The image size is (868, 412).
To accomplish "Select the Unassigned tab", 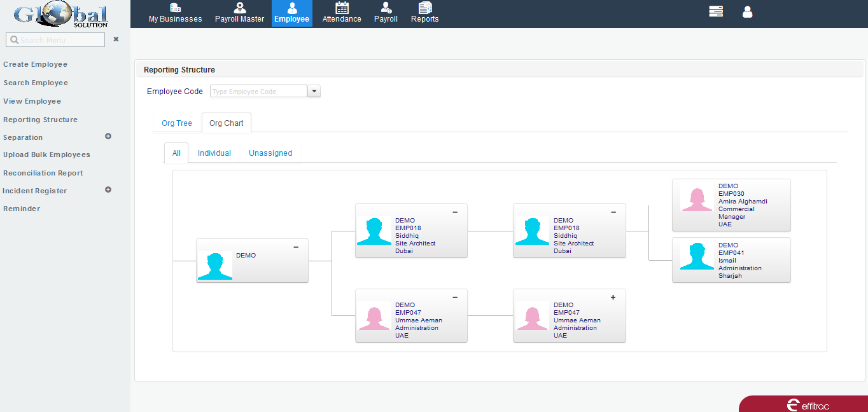I will coord(270,153).
